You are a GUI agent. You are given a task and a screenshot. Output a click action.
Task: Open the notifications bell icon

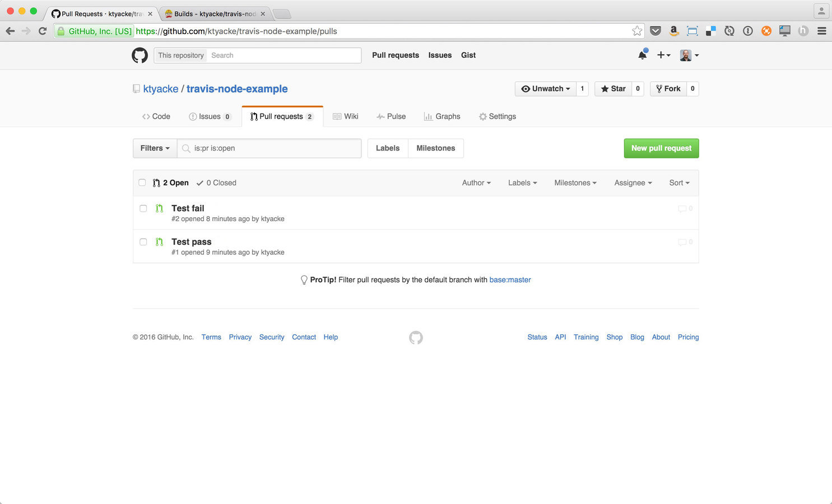pos(643,55)
